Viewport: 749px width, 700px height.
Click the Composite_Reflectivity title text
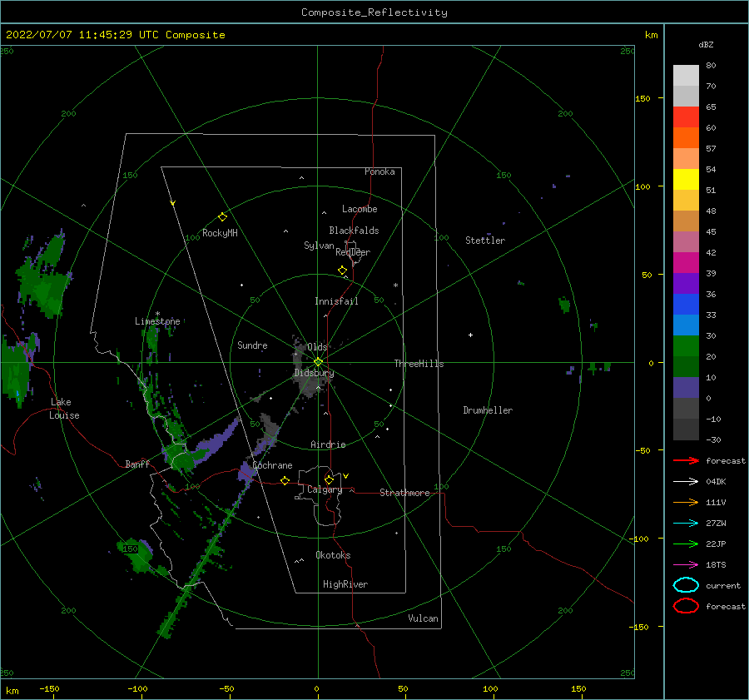point(374,12)
